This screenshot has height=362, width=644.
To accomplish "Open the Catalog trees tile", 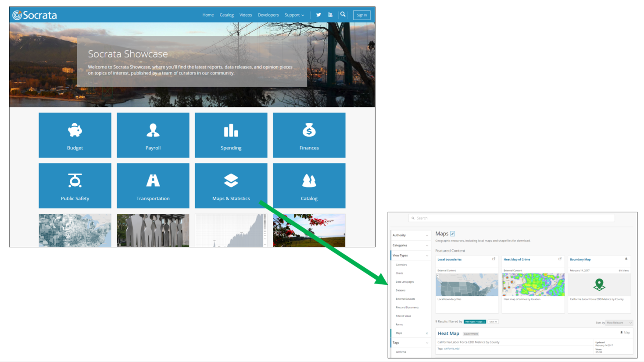I will (x=309, y=186).
